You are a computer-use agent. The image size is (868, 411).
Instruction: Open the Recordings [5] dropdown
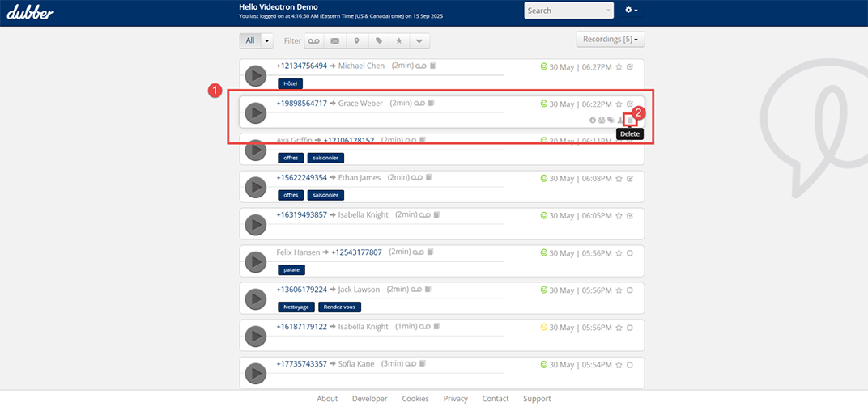coord(610,40)
